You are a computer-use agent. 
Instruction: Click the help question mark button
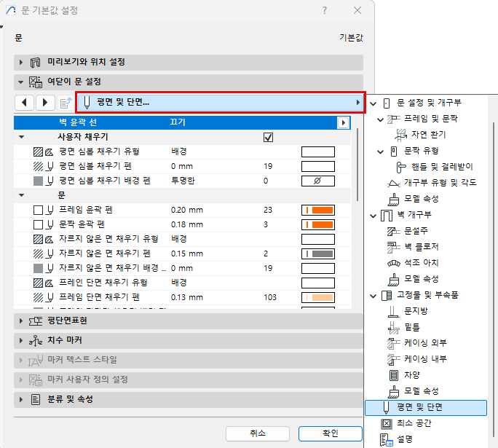(325, 10)
